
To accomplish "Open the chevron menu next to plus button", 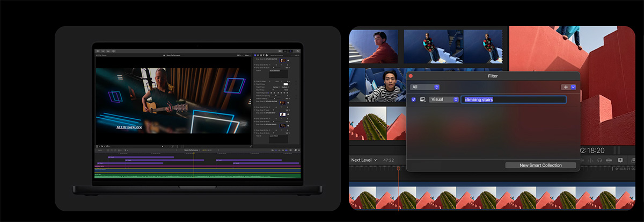I will coord(573,87).
